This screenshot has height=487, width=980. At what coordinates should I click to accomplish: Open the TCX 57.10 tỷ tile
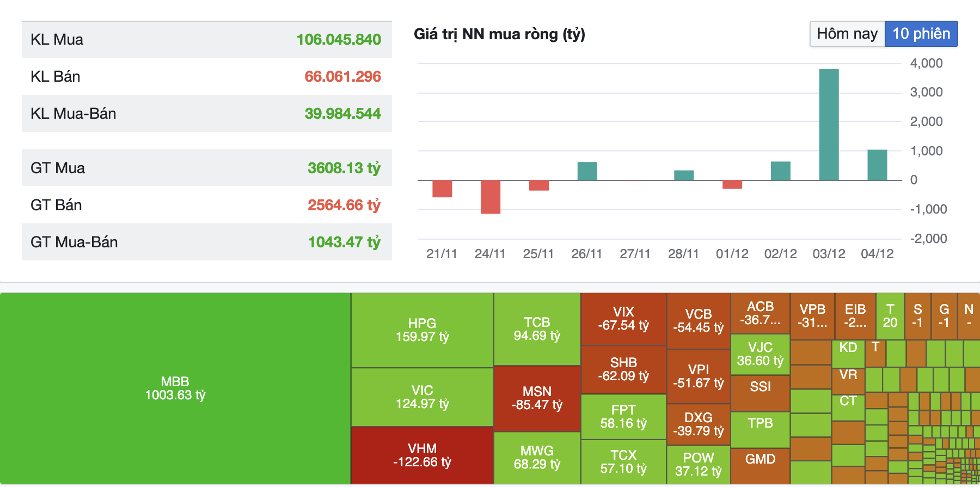(x=623, y=462)
